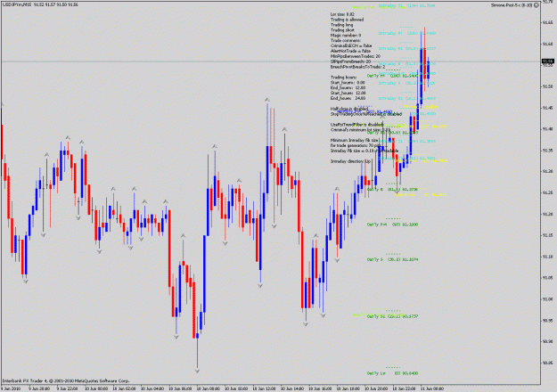Click the 91.65 price axis label
The height and width of the screenshot is (392, 557).
pyautogui.click(x=547, y=22)
